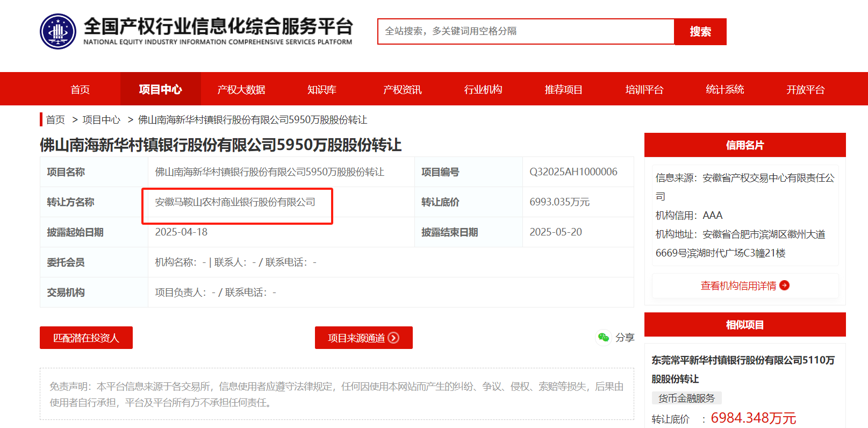Click the 委托会员 row details text
Viewport: 868px width, 428px height.
pyautogui.click(x=235, y=262)
